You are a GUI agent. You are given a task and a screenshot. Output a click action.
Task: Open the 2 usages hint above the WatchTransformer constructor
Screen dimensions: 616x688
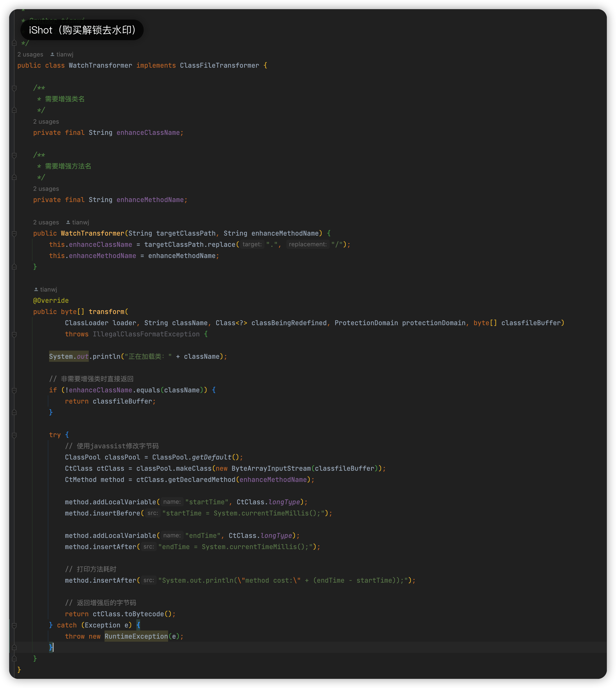point(46,222)
